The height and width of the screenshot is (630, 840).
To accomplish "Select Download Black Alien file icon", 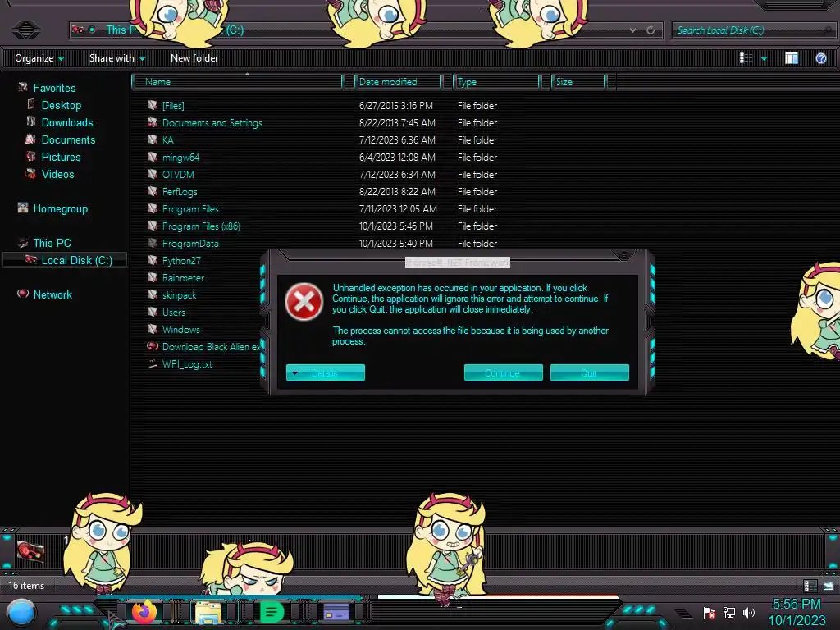I will click(x=153, y=347).
